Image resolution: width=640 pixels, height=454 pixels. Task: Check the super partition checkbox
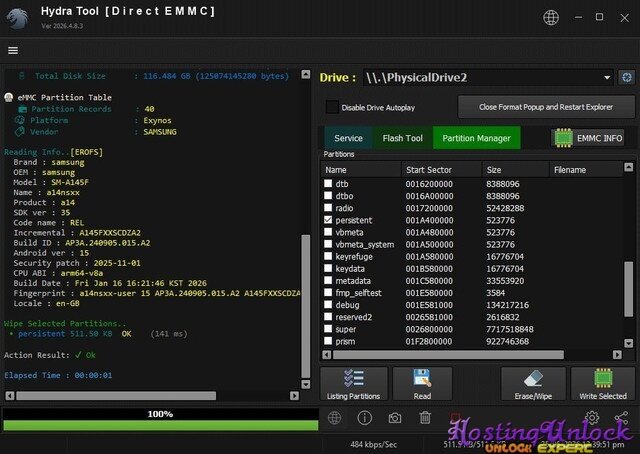328,329
